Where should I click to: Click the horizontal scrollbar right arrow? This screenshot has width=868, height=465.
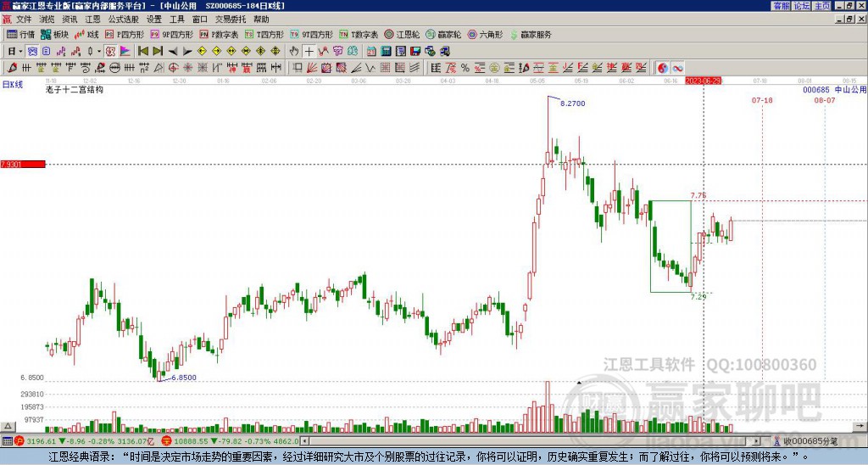(756, 441)
